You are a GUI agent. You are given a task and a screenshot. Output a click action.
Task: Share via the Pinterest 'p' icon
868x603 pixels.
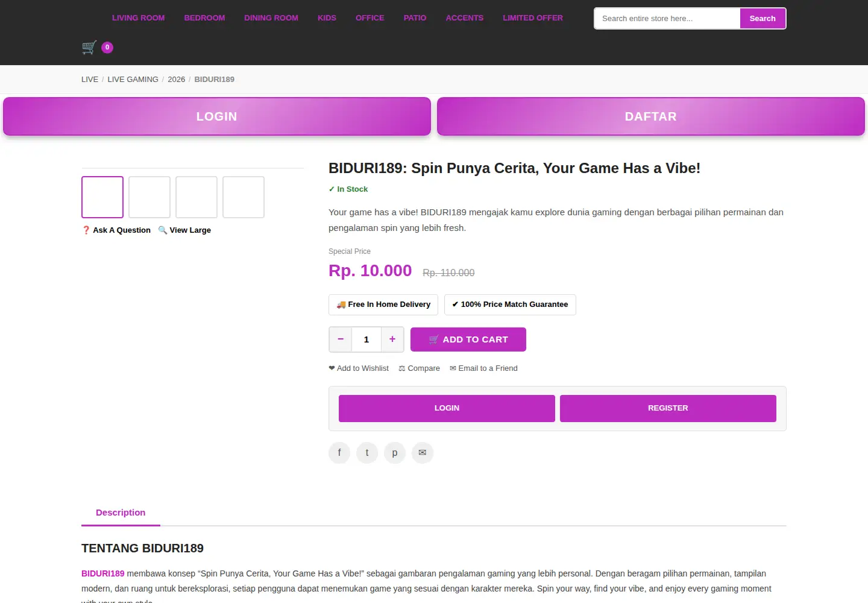pyautogui.click(x=395, y=453)
